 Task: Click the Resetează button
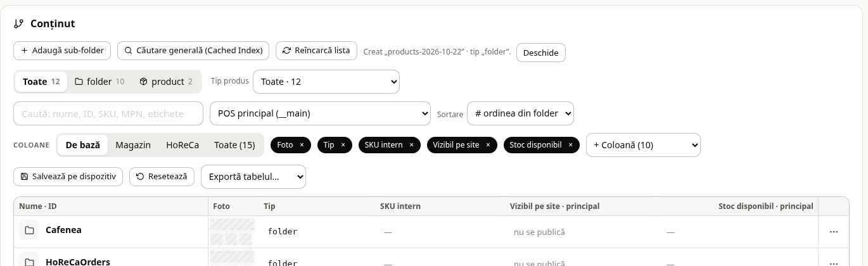pos(162,177)
